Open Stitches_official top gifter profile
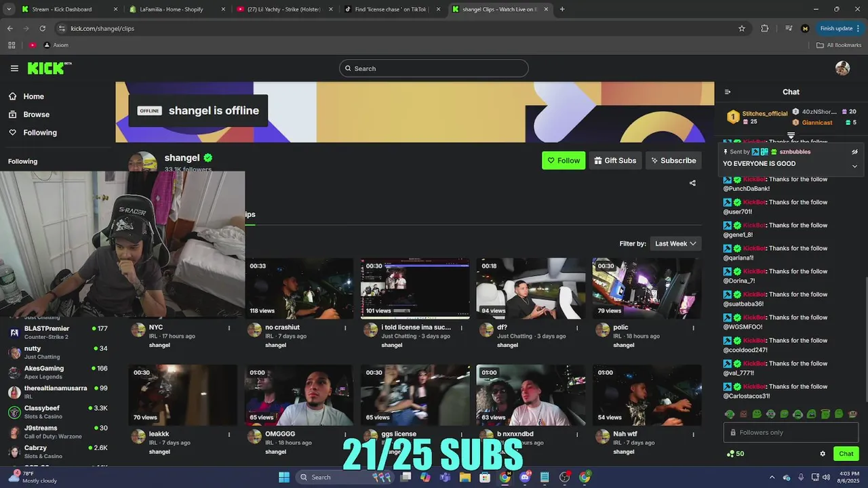 click(765, 114)
